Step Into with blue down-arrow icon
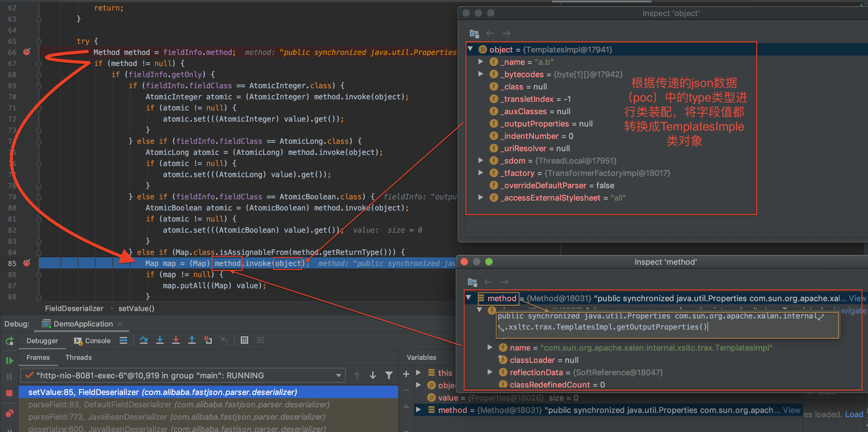Screen dimensions: 868x432 (x=160, y=340)
